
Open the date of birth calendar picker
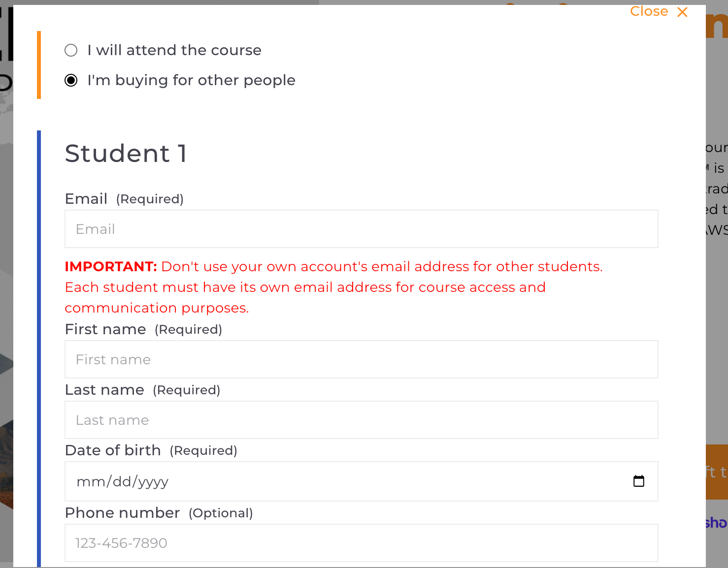(638, 481)
